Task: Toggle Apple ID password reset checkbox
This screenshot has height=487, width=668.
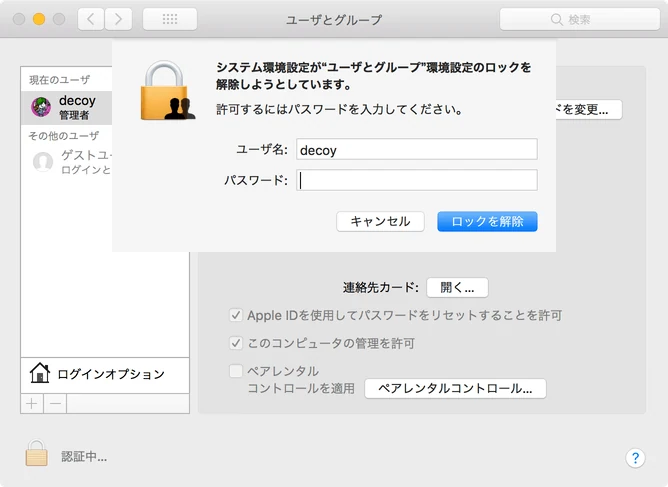Action: coord(236,315)
